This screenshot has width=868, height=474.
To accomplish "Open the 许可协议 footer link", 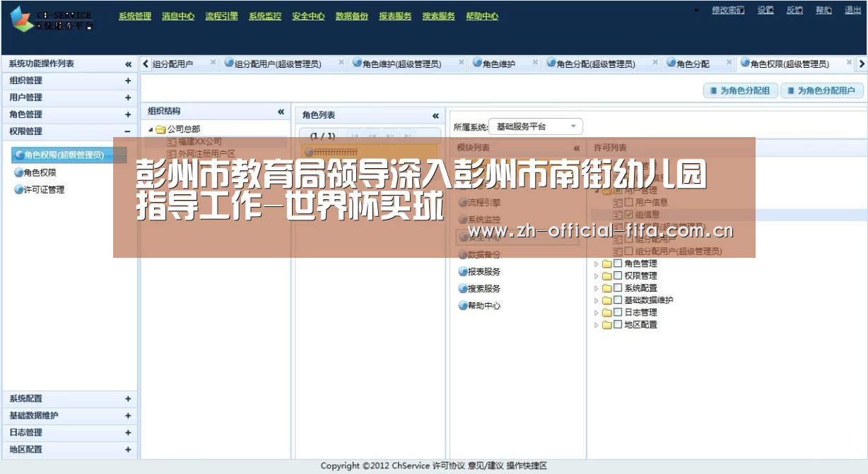I will tap(448, 466).
